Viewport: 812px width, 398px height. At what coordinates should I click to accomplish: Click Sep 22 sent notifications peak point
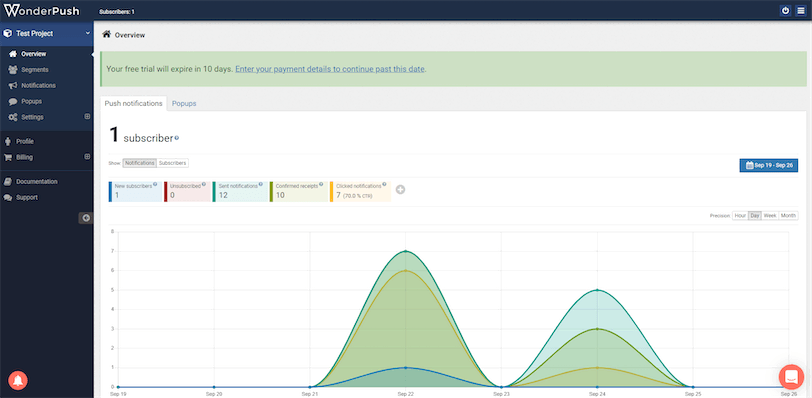click(x=405, y=251)
